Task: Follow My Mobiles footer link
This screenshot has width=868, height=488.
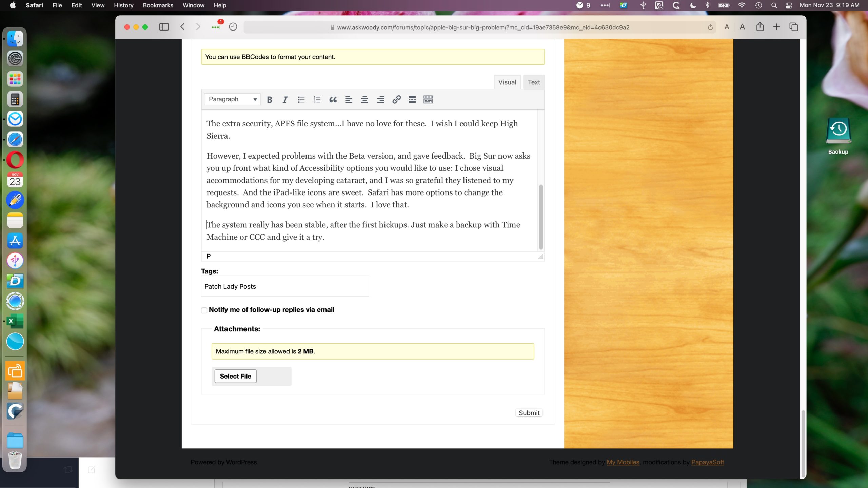Action: coord(623,462)
